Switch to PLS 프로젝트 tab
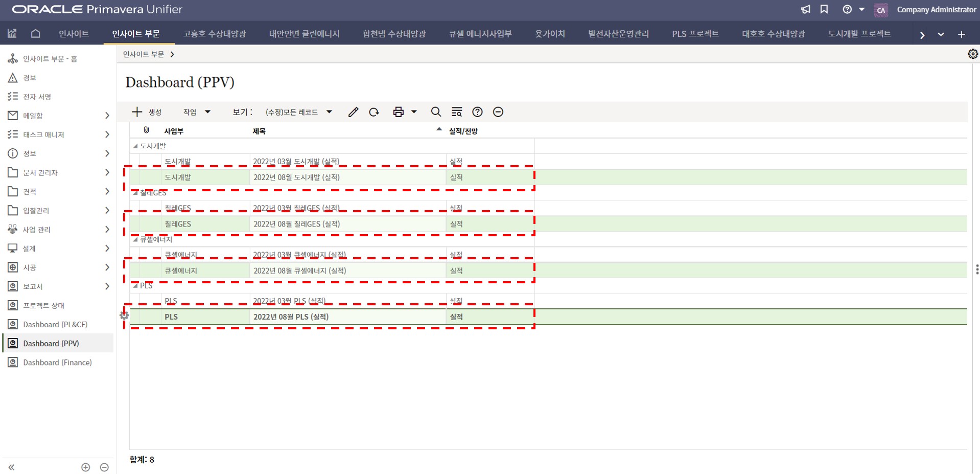This screenshot has width=980, height=474. point(695,34)
